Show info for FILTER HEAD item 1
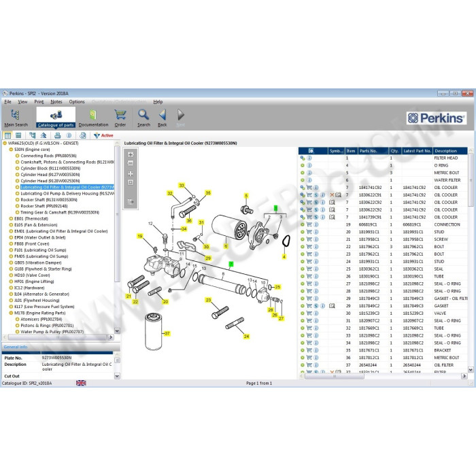The width and height of the screenshot is (476, 476). click(309, 158)
